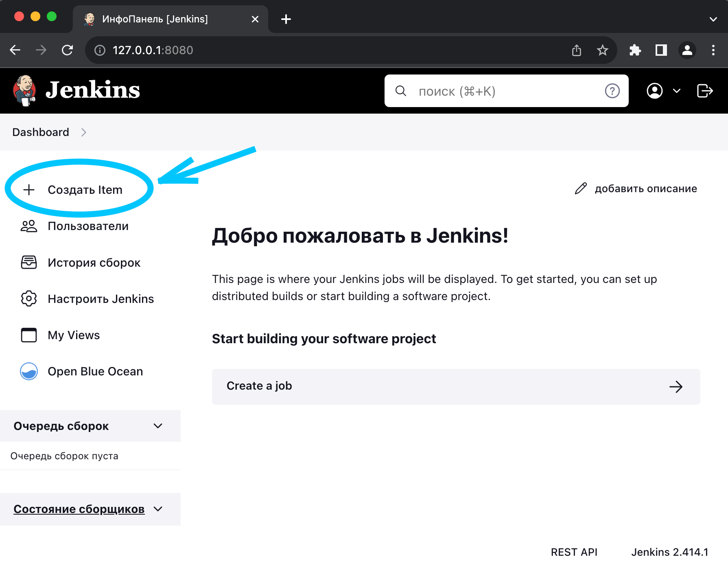
Task: Open История сборок from sidebar
Action: pos(94,263)
